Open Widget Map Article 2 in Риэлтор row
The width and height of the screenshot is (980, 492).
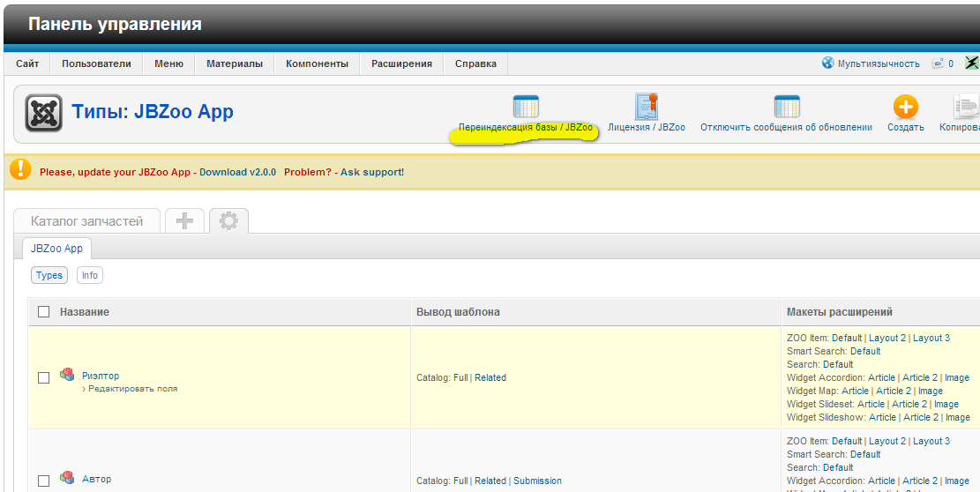pos(894,391)
